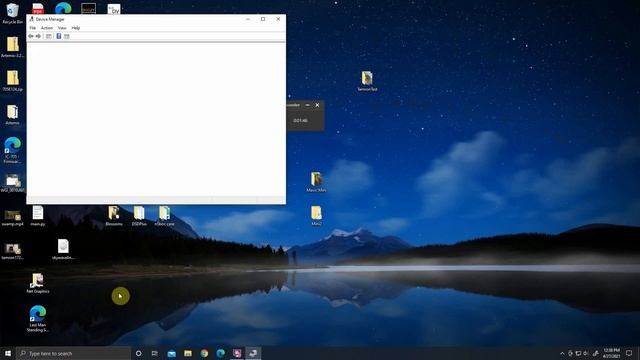Viewport: 640px width, 360px height.
Task: Click the show/hide console tree toolbar icon
Action: point(49,36)
